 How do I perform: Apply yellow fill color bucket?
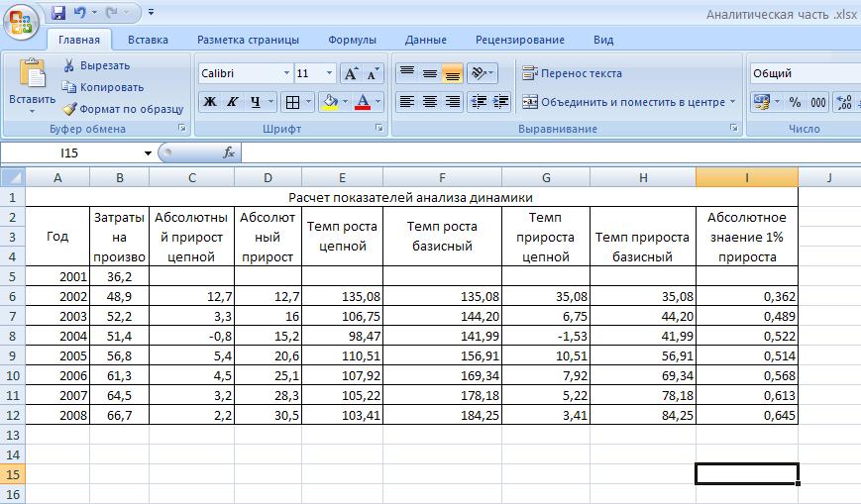[x=331, y=102]
